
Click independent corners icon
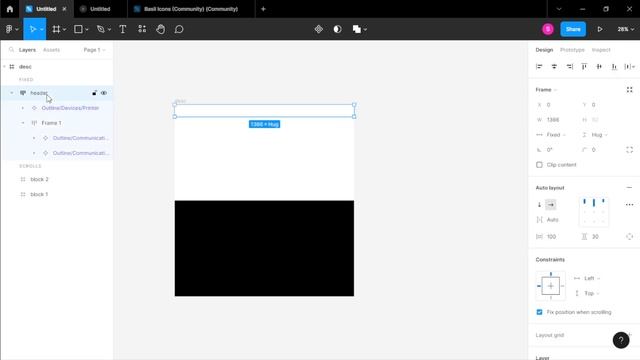click(629, 150)
